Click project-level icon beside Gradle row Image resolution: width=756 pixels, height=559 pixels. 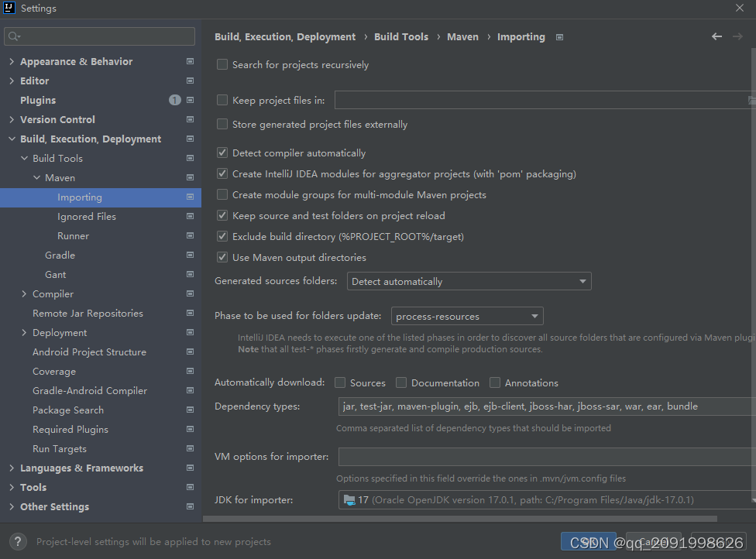pos(190,255)
